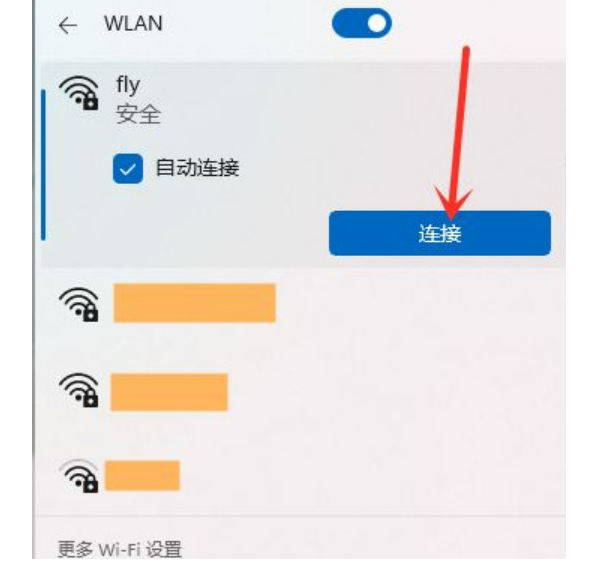Screen dimensions: 616x565
Task: Click the blue selection bar beside fly
Action: (x=43, y=165)
